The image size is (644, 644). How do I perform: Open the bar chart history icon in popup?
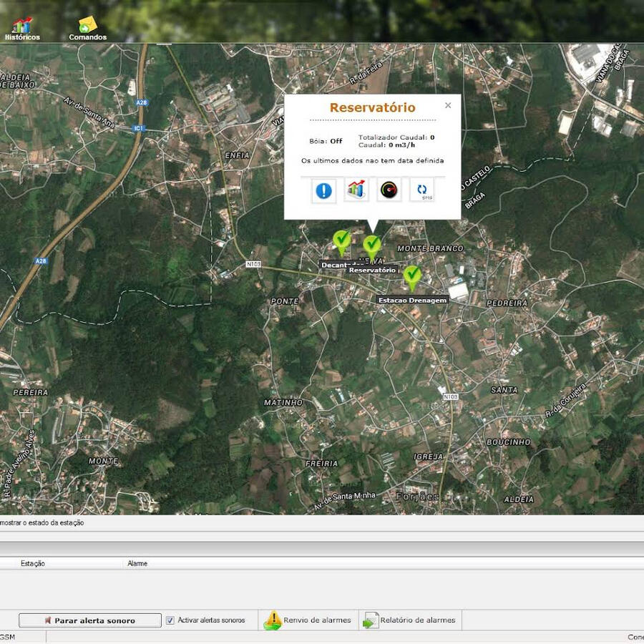click(356, 190)
